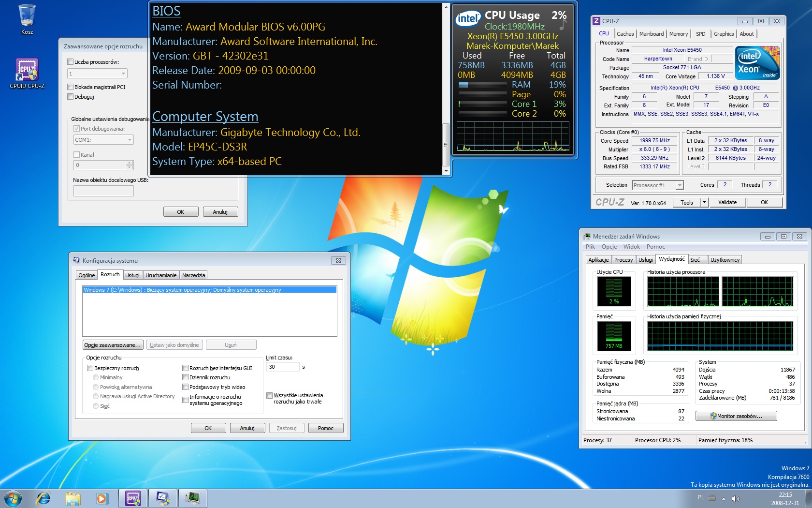The height and width of the screenshot is (508, 812).
Task: Toggle the Liczba procesorów checkbox
Action: pos(71,62)
